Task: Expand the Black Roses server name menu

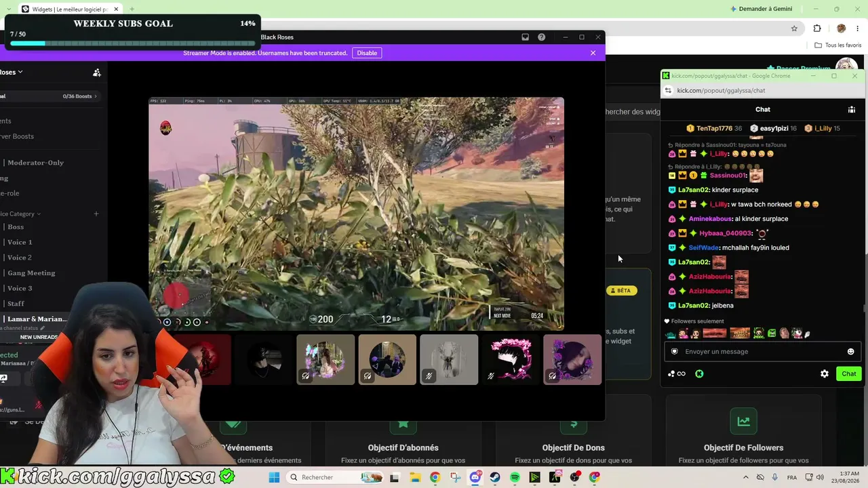Action: [12, 72]
